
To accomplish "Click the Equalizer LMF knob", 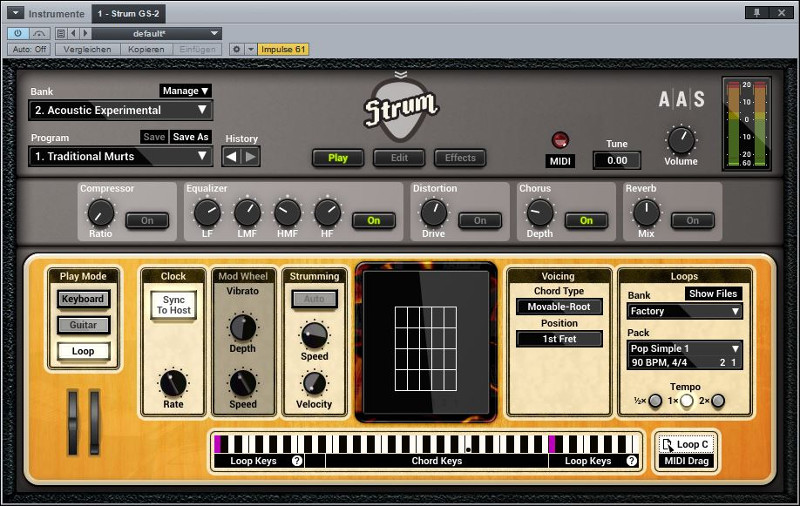I will [x=247, y=213].
